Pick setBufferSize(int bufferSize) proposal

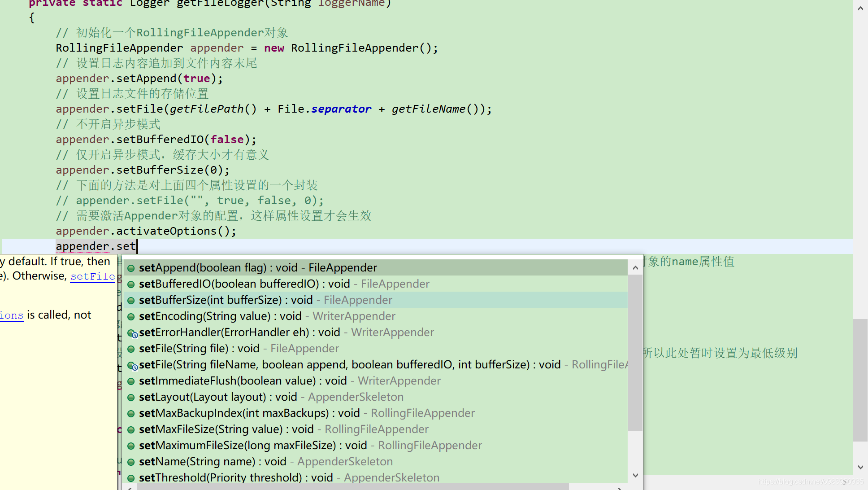coord(376,300)
